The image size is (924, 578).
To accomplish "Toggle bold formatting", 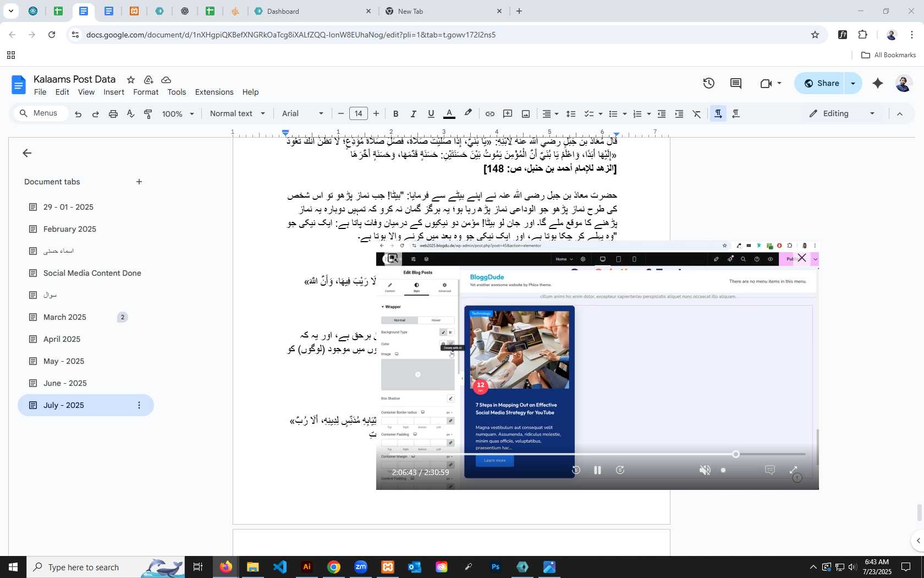I will 395,114.
